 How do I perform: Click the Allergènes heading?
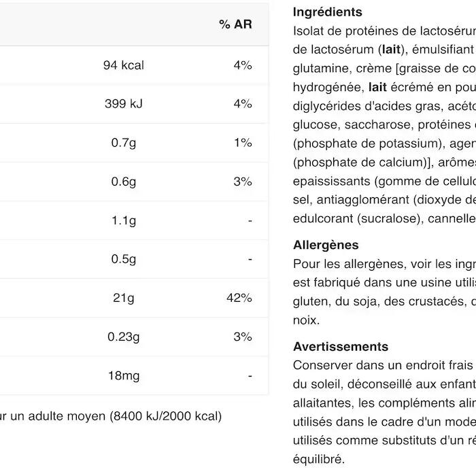[x=326, y=245]
